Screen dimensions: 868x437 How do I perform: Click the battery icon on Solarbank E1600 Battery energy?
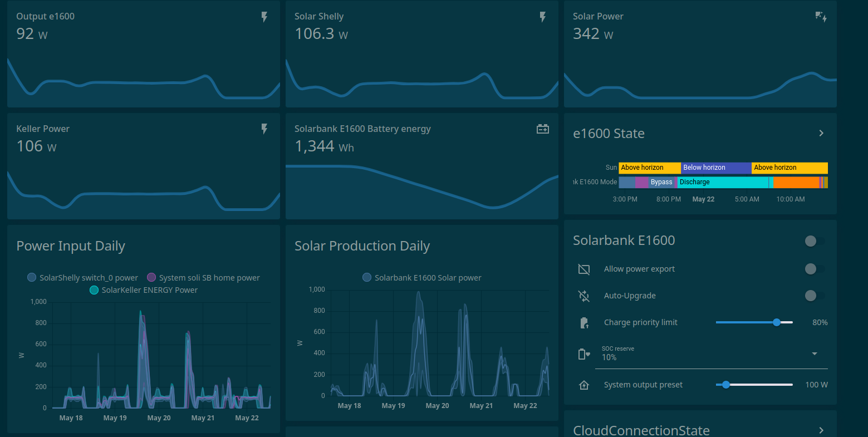pos(543,129)
